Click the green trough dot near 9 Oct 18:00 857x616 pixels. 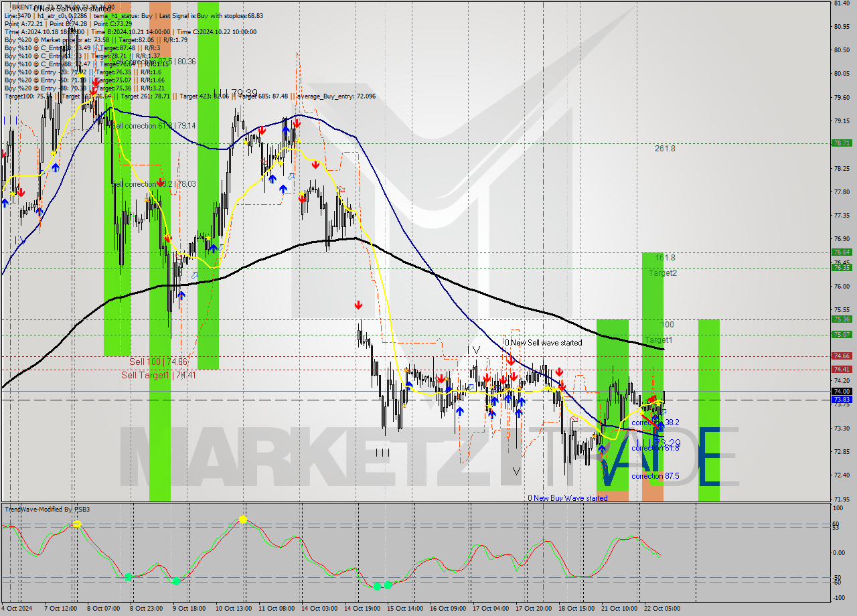pos(176,581)
